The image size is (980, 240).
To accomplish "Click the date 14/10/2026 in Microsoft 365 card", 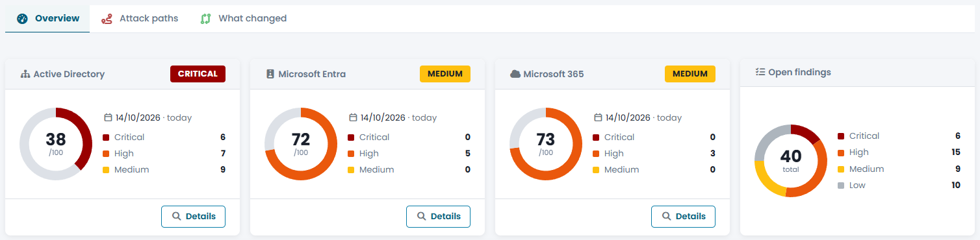I will click(x=628, y=117).
